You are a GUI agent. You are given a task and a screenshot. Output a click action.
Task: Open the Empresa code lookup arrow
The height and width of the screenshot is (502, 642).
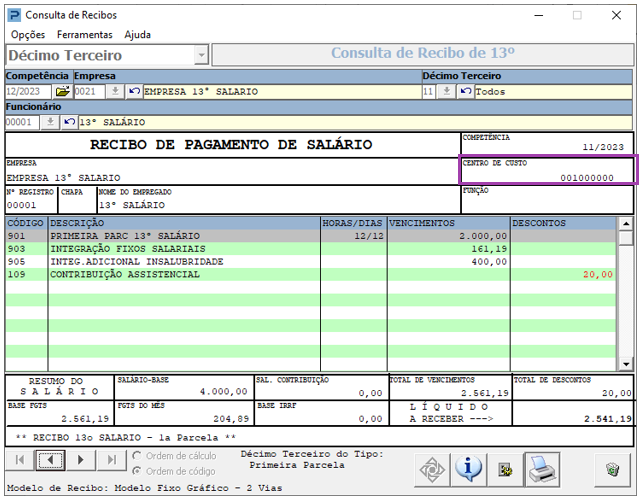pos(115,92)
